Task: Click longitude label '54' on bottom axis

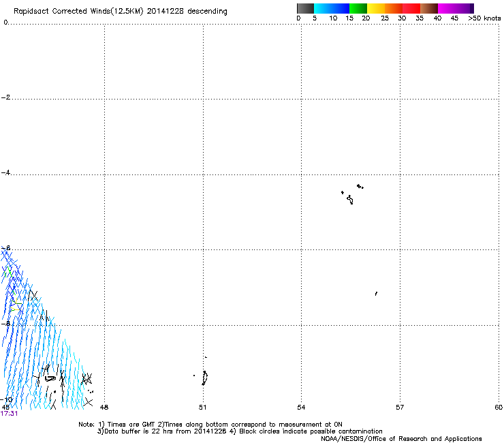Action: [x=301, y=408]
